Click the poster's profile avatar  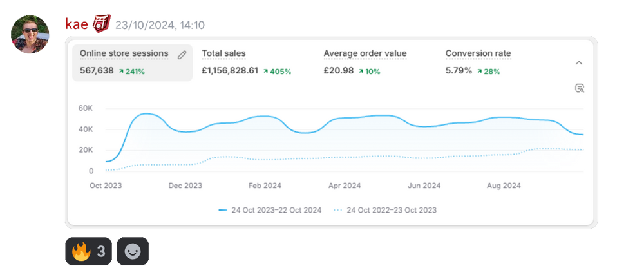click(30, 33)
